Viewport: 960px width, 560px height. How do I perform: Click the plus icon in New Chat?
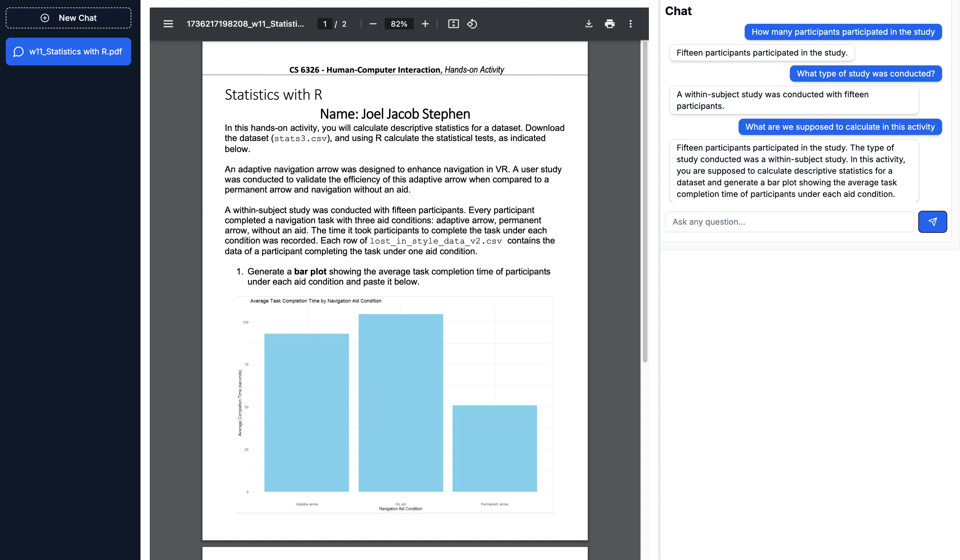[45, 18]
